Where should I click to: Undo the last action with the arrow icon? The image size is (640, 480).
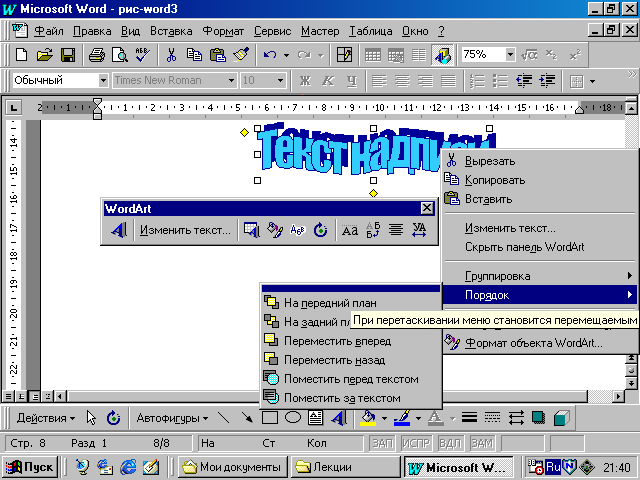tap(270, 55)
